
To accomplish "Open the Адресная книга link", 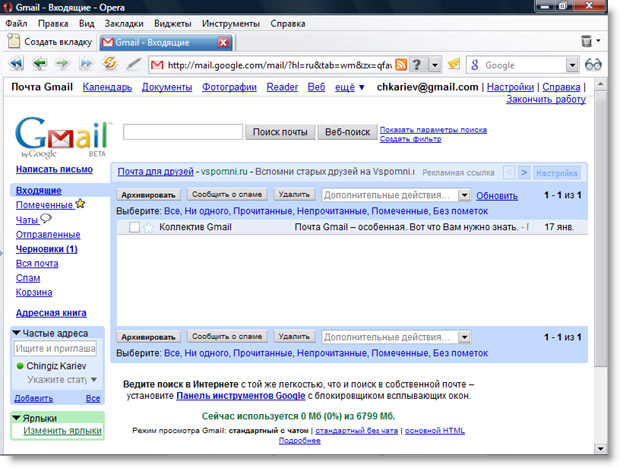I will click(x=51, y=313).
